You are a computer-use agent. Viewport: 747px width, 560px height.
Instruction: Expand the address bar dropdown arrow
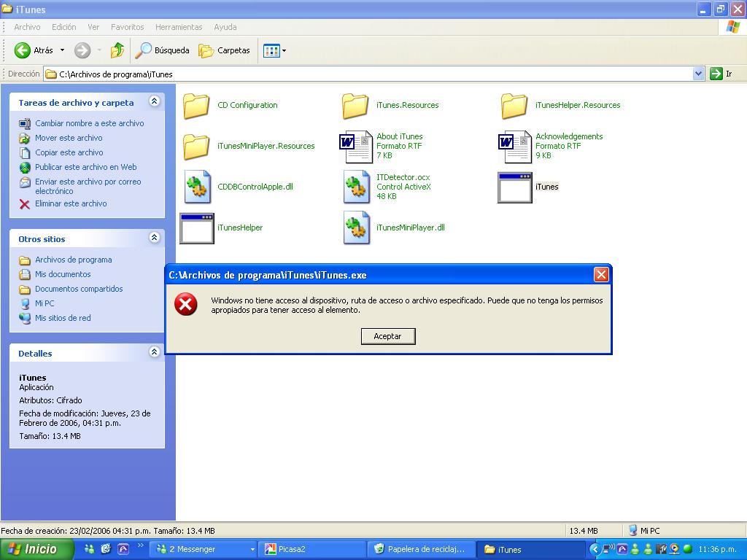point(698,74)
